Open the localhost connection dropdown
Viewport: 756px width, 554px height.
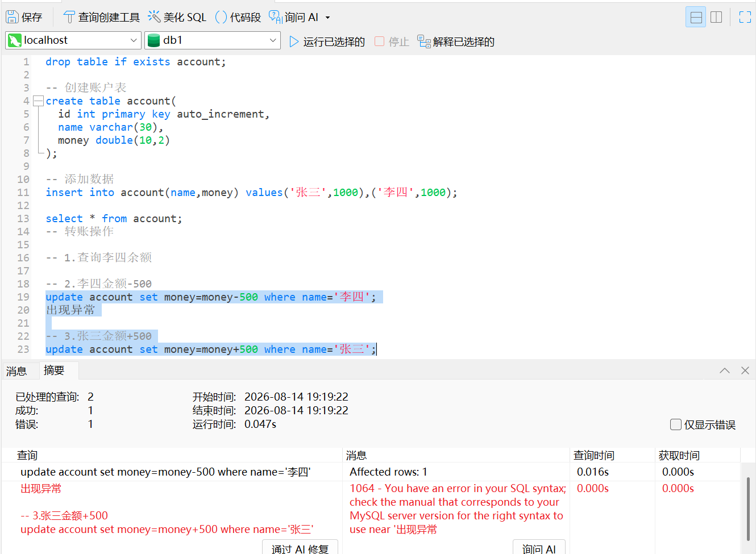73,40
